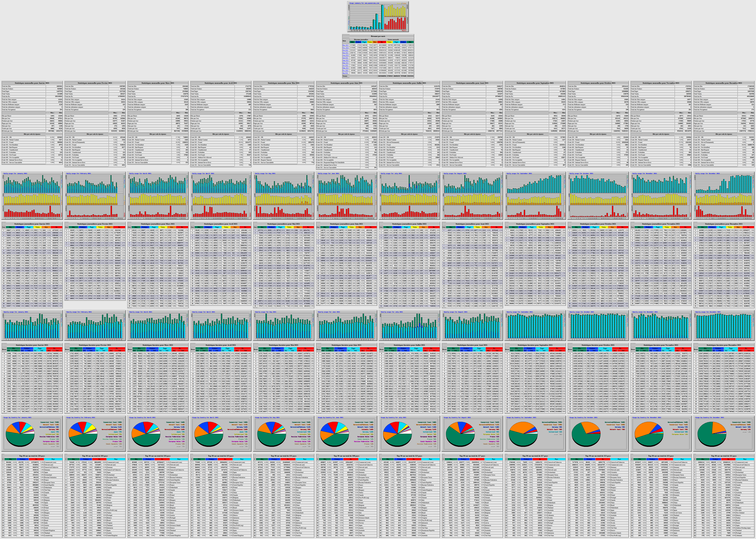Open the Sep 2021 month link
The width and height of the screenshot is (756, 539).
click(346, 53)
